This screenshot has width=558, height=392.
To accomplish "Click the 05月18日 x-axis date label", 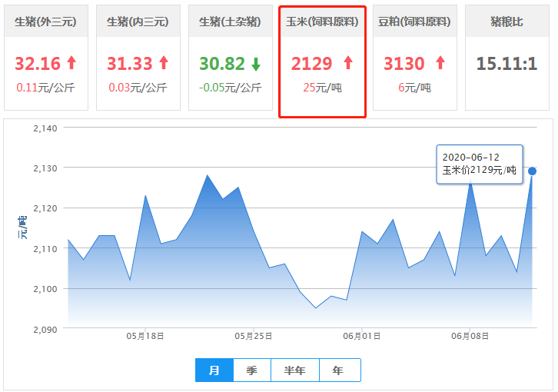I will [145, 335].
